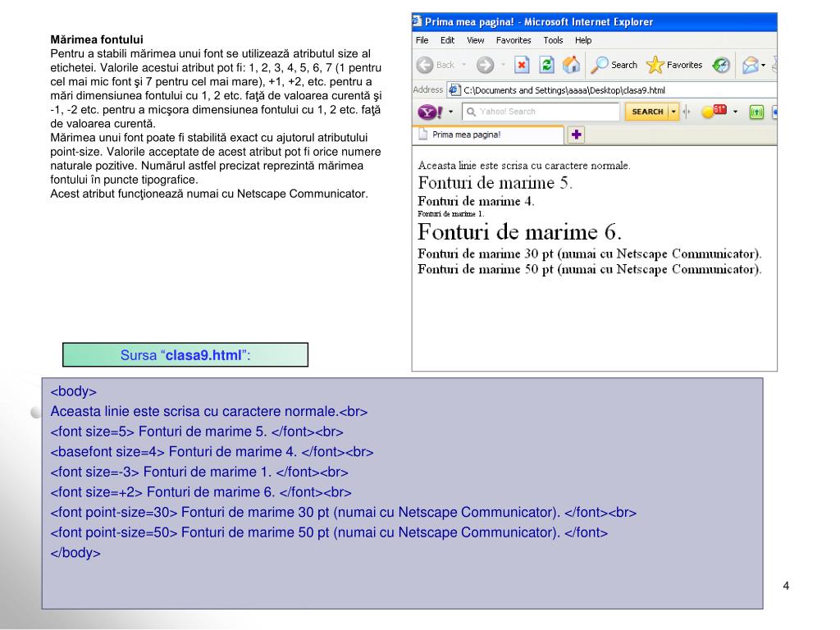Click the tiny text Fonturi de marime 1.
Image resolution: width=840 pixels, height=630 pixels.
(x=450, y=214)
